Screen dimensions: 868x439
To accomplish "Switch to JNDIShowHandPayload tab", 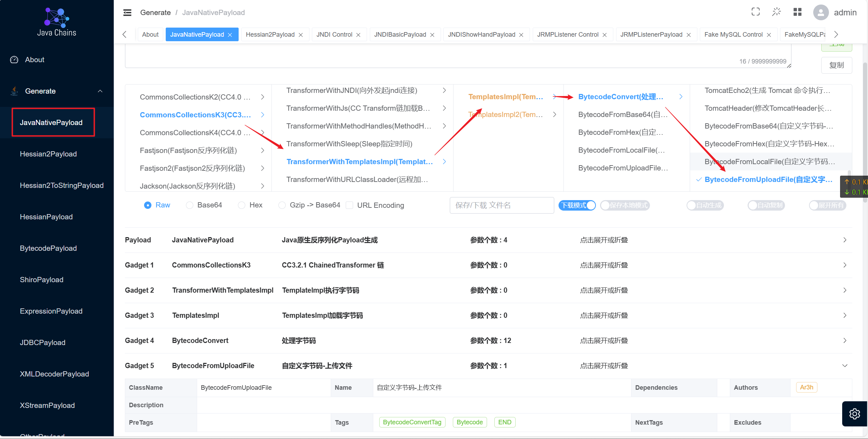I will (481, 35).
